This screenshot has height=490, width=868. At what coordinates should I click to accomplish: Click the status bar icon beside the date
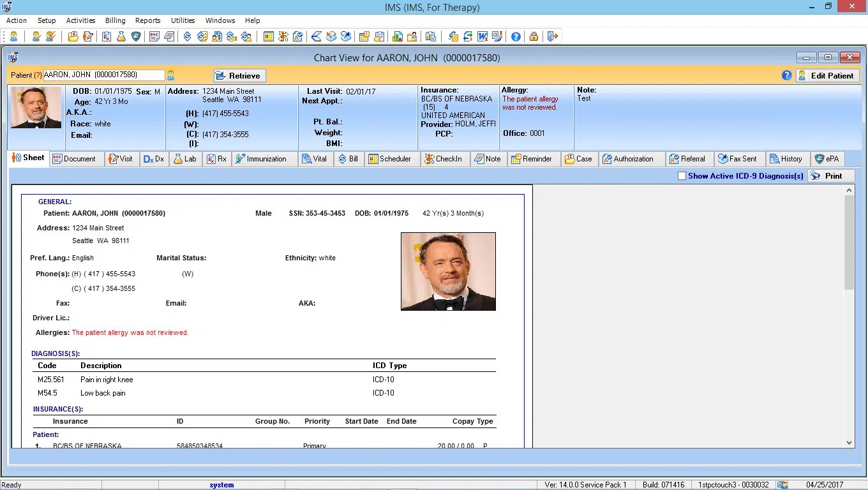[783, 485]
